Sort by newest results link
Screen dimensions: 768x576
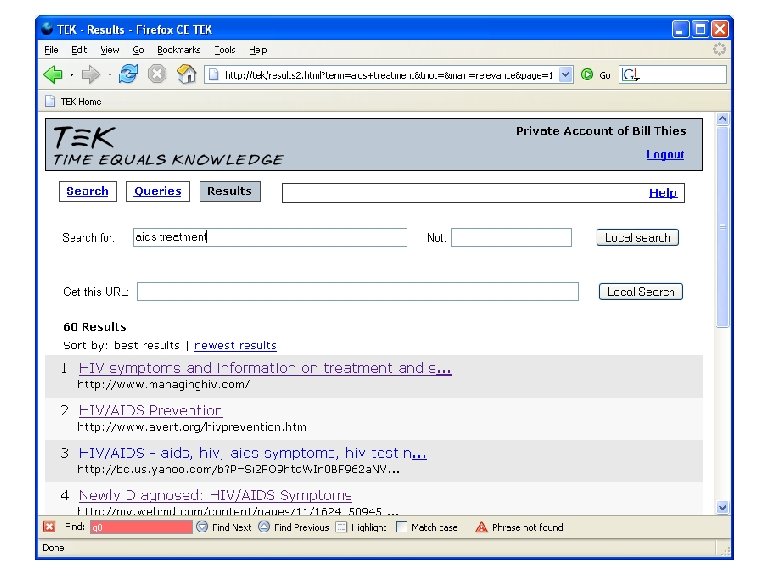(x=235, y=345)
